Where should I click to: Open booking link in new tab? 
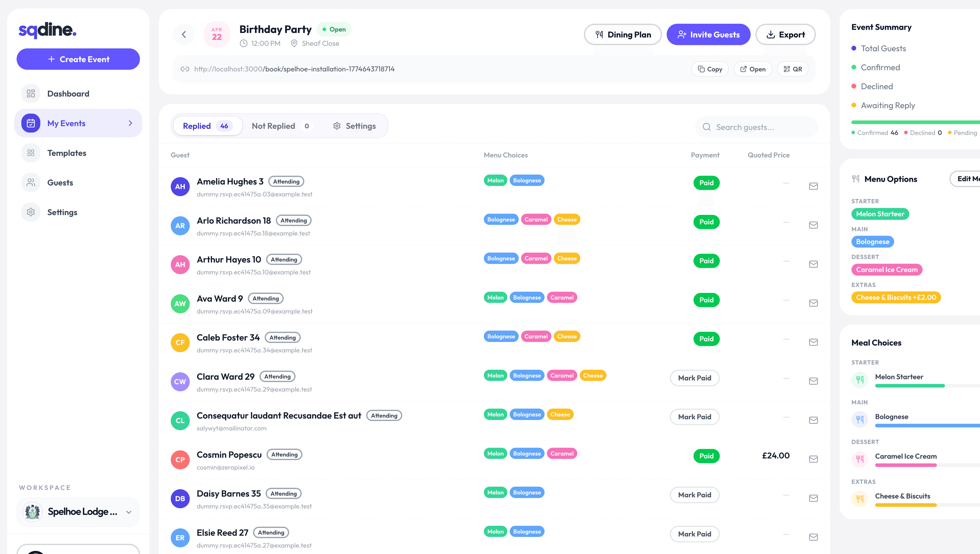pyautogui.click(x=753, y=69)
